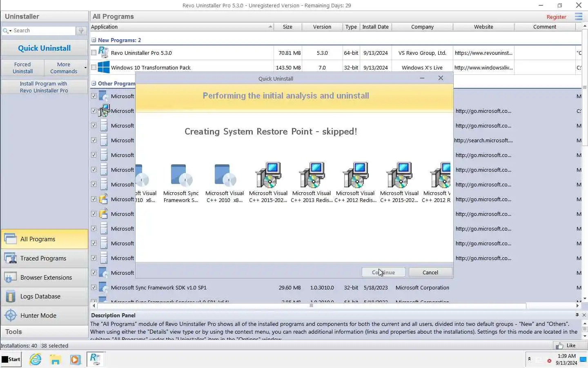Screen dimensions: 588x368
Task: Collapse the Other Programs group
Action: [x=94, y=83]
